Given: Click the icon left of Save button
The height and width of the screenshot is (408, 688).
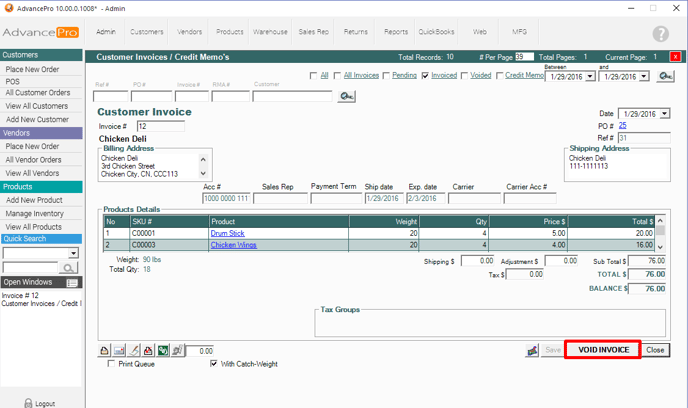Looking at the screenshot, I should coord(533,350).
